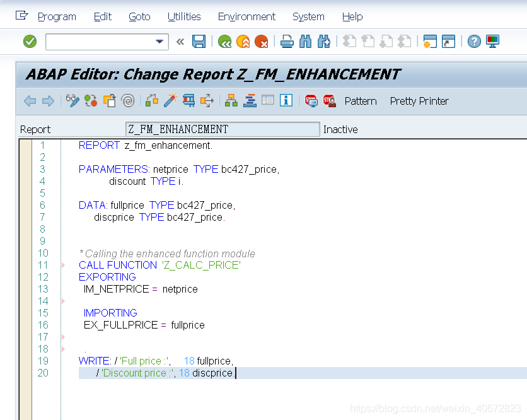Open Find with the binoculars icon
Image resolution: width=527 pixels, height=420 pixels.
tap(305, 42)
